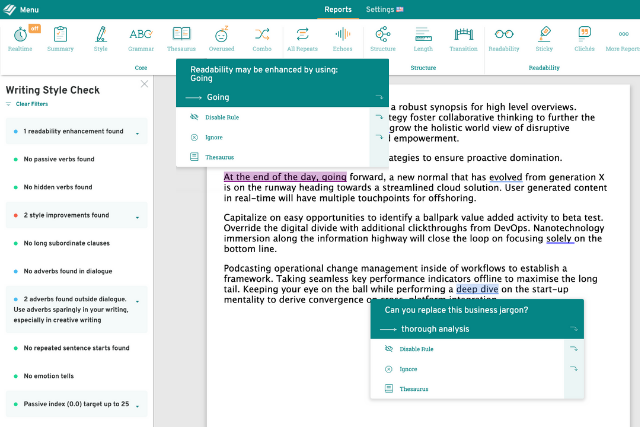Viewport: 640px width, 427px height.
Task: Expand Passive index target item
Action: 76,404
